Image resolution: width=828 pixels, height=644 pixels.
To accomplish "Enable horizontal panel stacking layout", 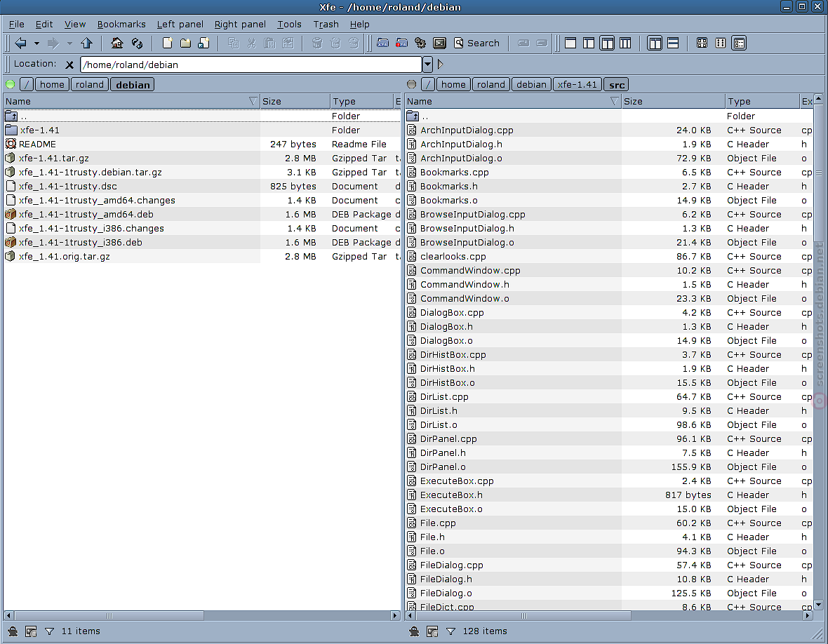I will pyautogui.click(x=673, y=43).
